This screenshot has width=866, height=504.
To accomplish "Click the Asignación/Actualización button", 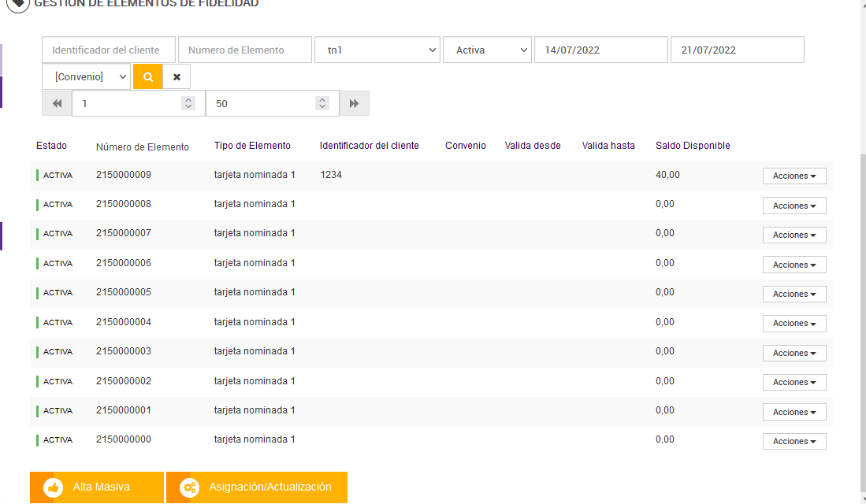I will [x=257, y=487].
